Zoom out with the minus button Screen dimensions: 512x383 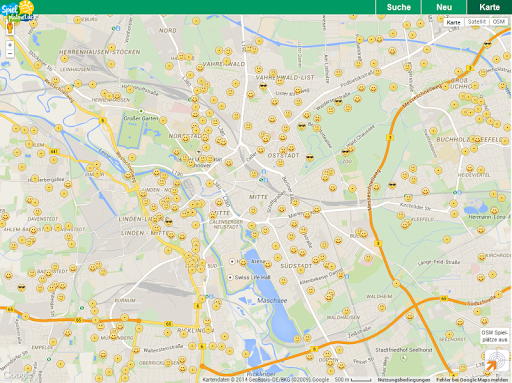tap(10, 53)
